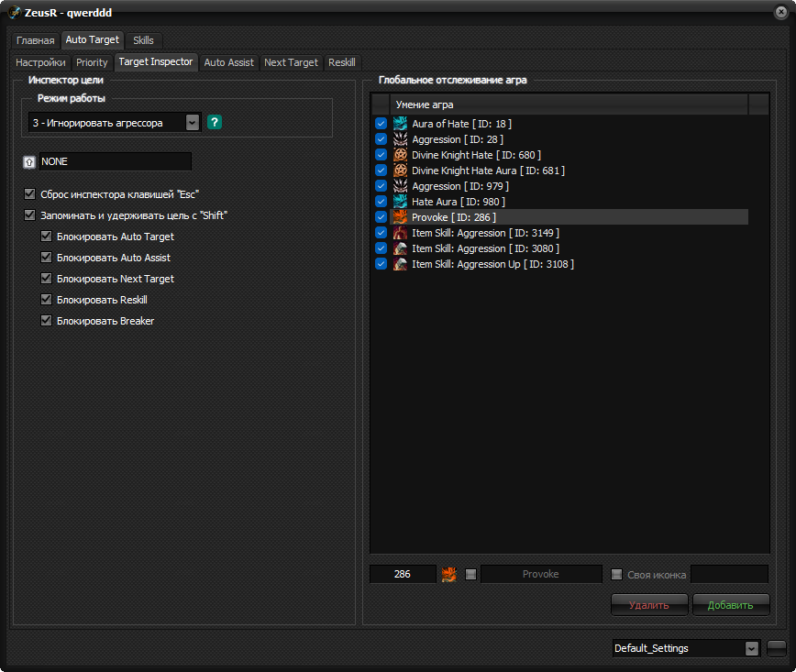Open the green question mark help icon
This screenshot has width=796, height=672.
click(x=215, y=122)
